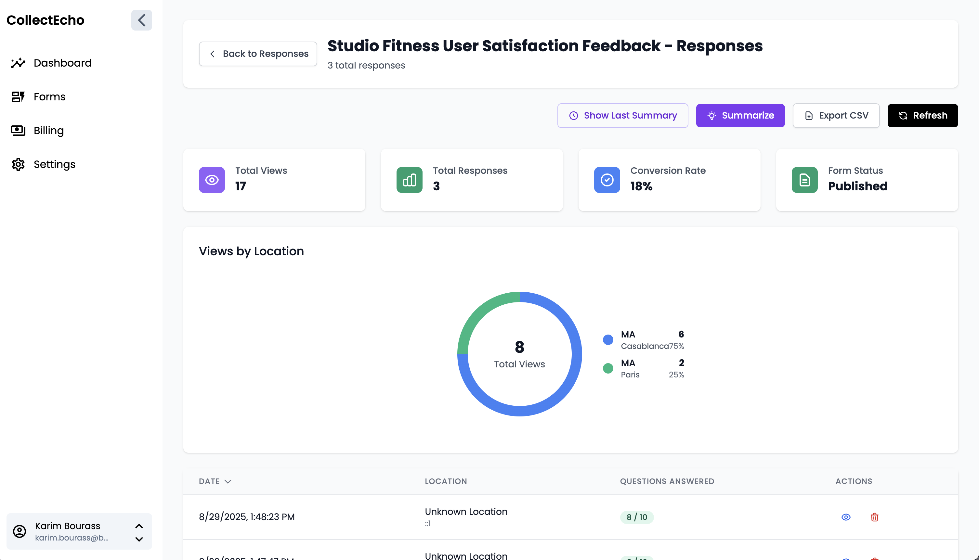The height and width of the screenshot is (560, 979).
Task: Click the ACTIONS column header
Action: (x=854, y=481)
